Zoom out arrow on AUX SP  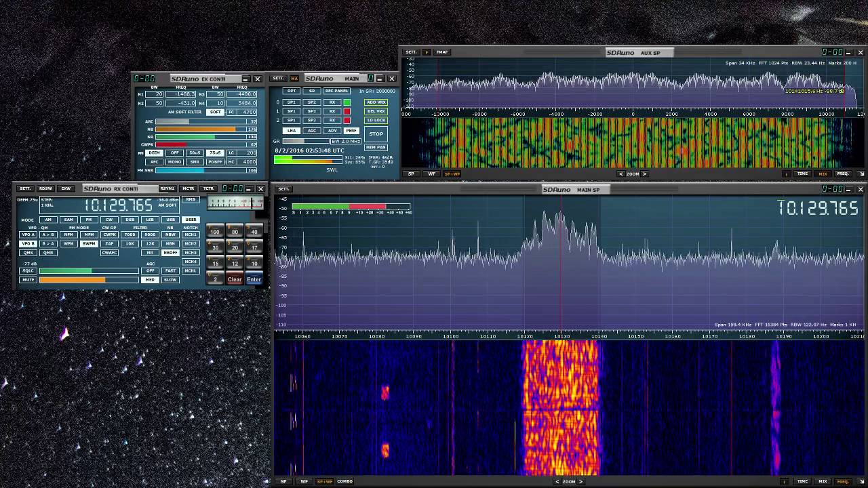[621, 174]
